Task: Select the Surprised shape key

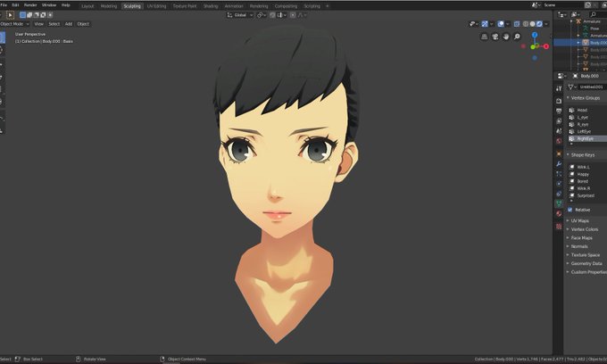Action: [x=587, y=195]
